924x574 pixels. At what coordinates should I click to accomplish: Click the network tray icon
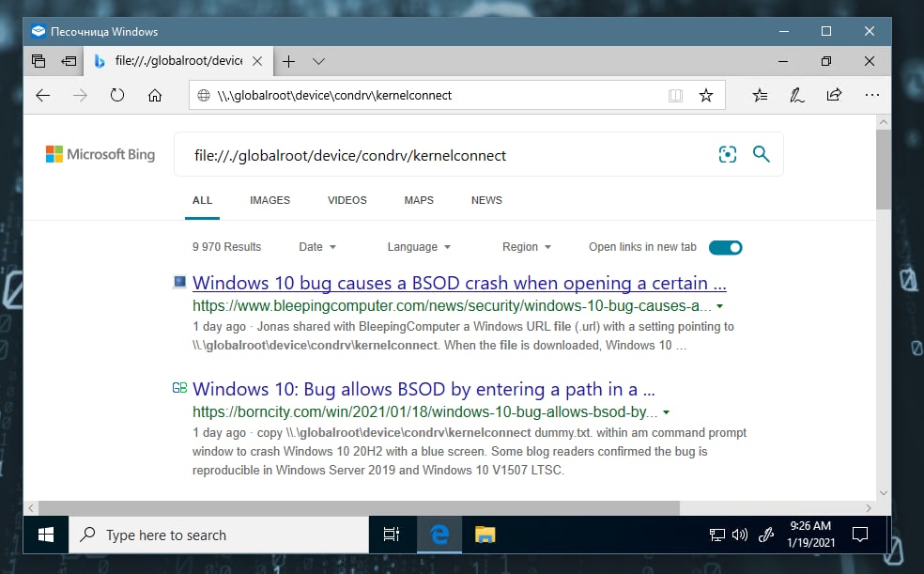(x=717, y=535)
